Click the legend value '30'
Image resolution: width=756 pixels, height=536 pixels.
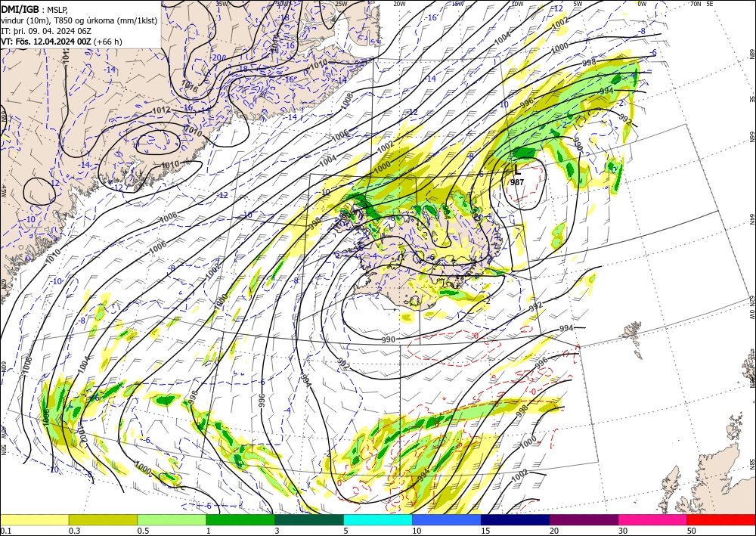point(623,531)
